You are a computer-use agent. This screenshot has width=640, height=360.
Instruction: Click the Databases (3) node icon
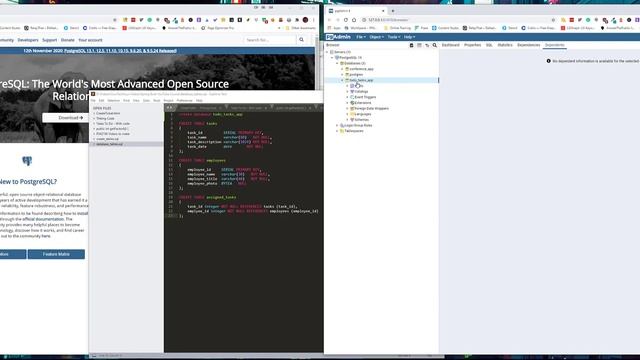[x=342, y=64]
